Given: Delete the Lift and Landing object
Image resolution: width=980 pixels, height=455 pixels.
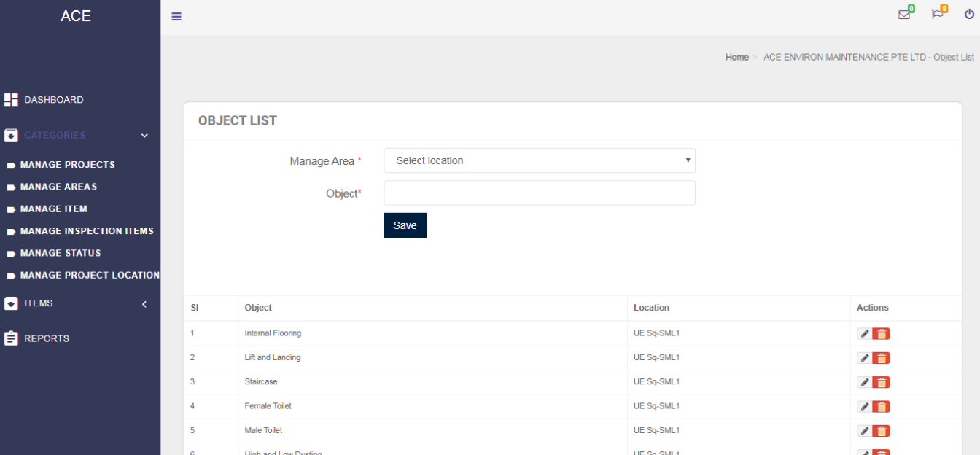Looking at the screenshot, I should pos(881,358).
